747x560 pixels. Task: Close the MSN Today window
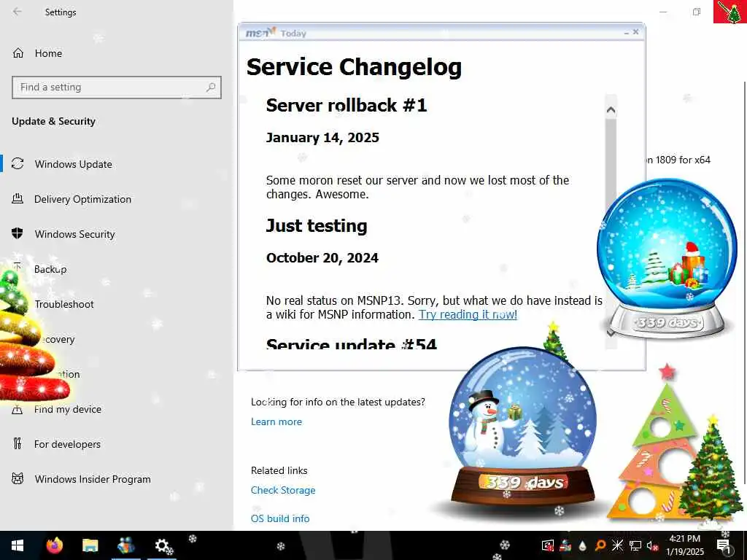(x=636, y=32)
